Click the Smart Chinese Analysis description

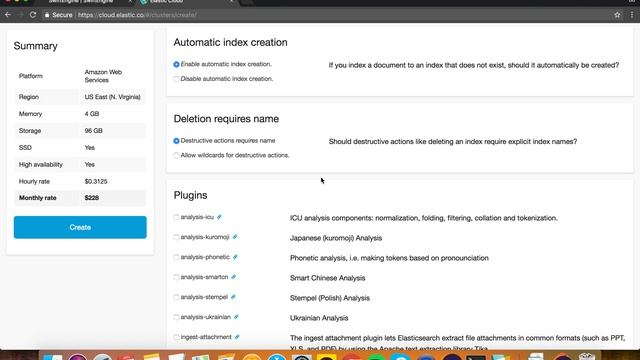click(x=328, y=278)
